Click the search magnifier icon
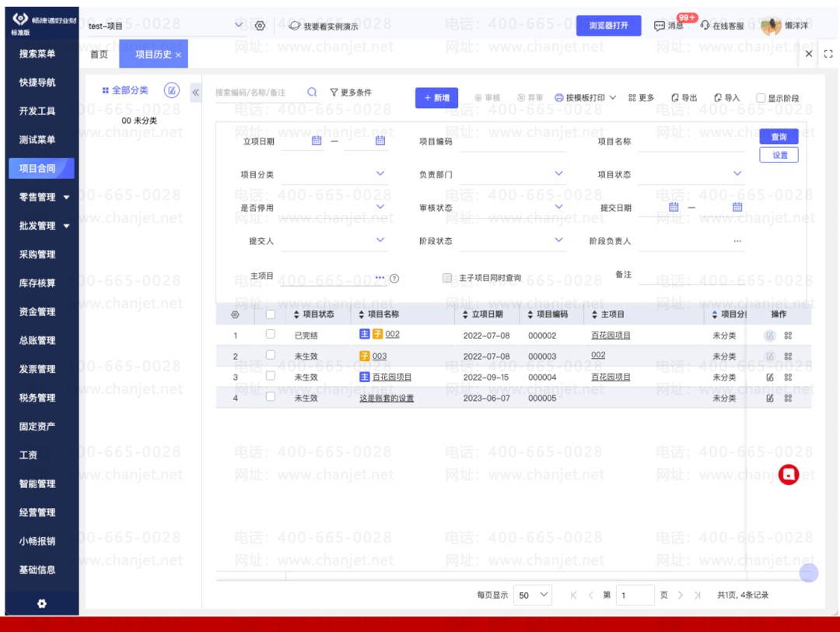The height and width of the screenshot is (632, 840). click(x=312, y=92)
